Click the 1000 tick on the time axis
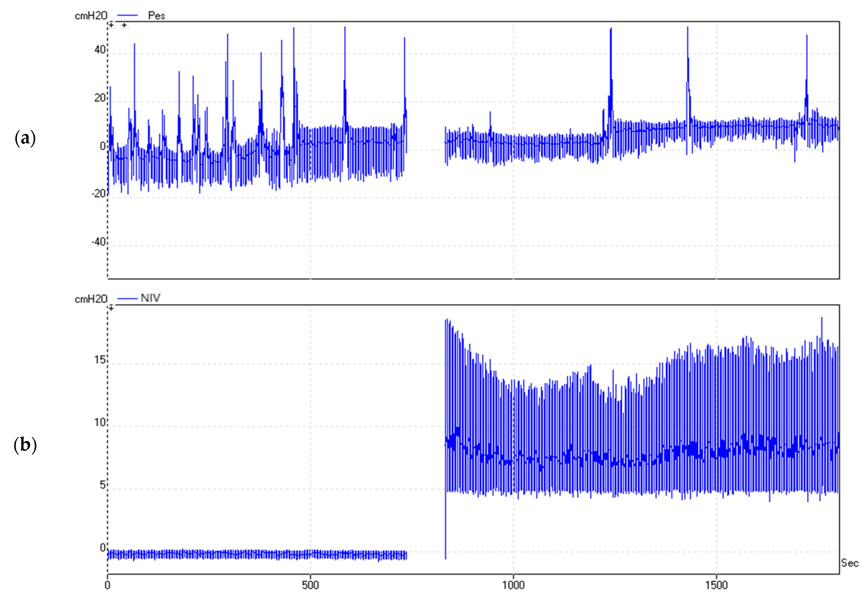Image resolution: width=868 pixels, height=602 pixels. click(513, 585)
